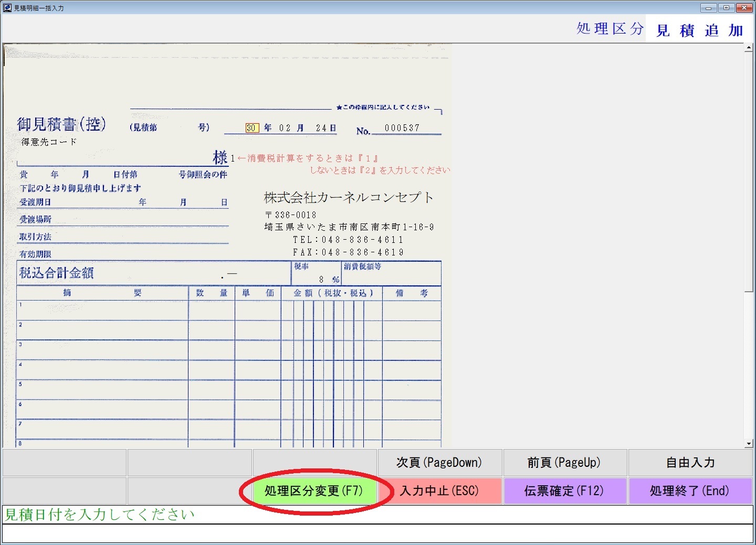Image resolution: width=756 pixels, height=545 pixels.
Task: Click the first 摘要 summary row line 1
Action: (x=100, y=309)
